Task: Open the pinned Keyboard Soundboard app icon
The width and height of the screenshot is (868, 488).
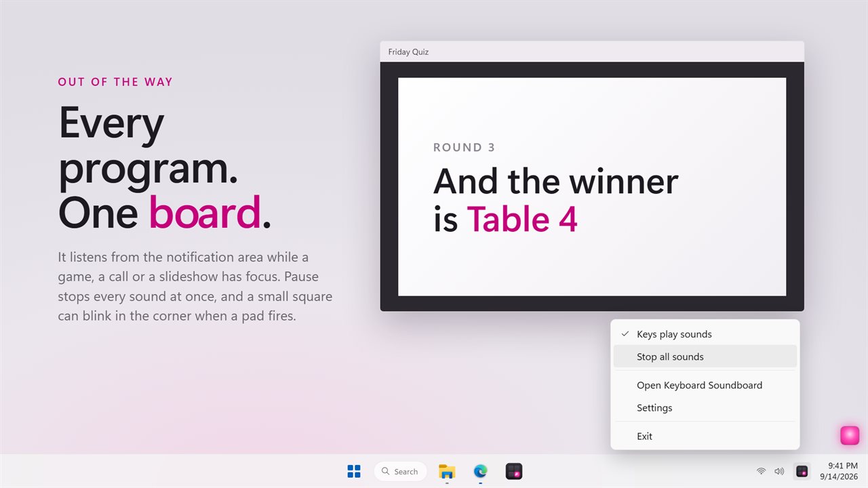Action: click(514, 471)
